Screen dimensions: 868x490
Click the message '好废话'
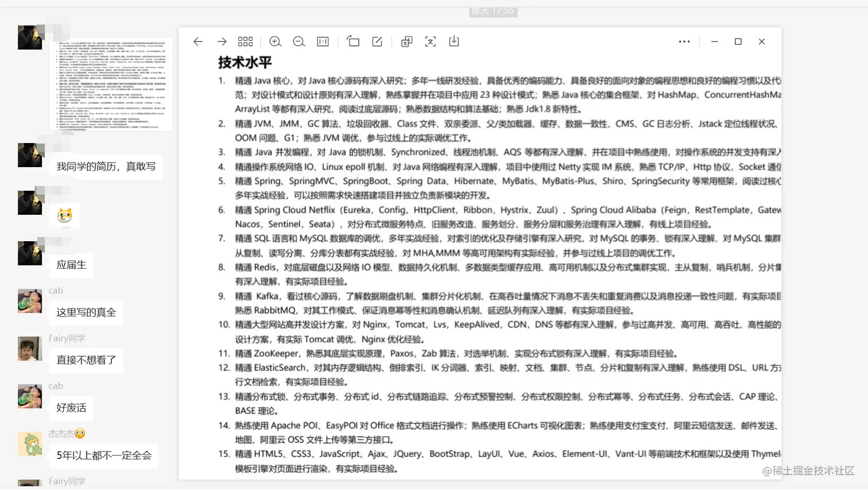click(x=71, y=408)
